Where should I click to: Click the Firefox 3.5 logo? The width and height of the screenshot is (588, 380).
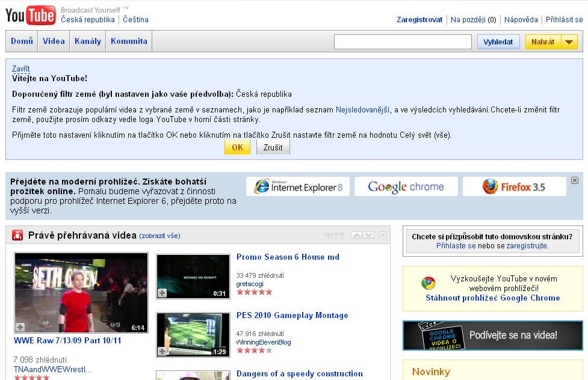point(514,186)
